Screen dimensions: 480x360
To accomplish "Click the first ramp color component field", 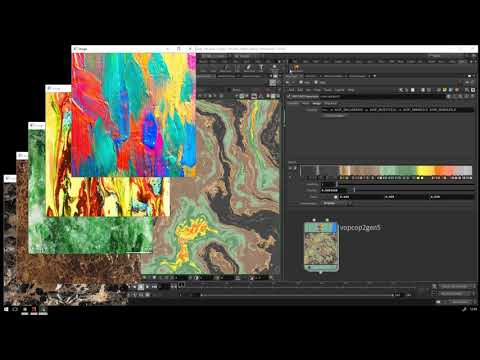I will tap(361, 197).
